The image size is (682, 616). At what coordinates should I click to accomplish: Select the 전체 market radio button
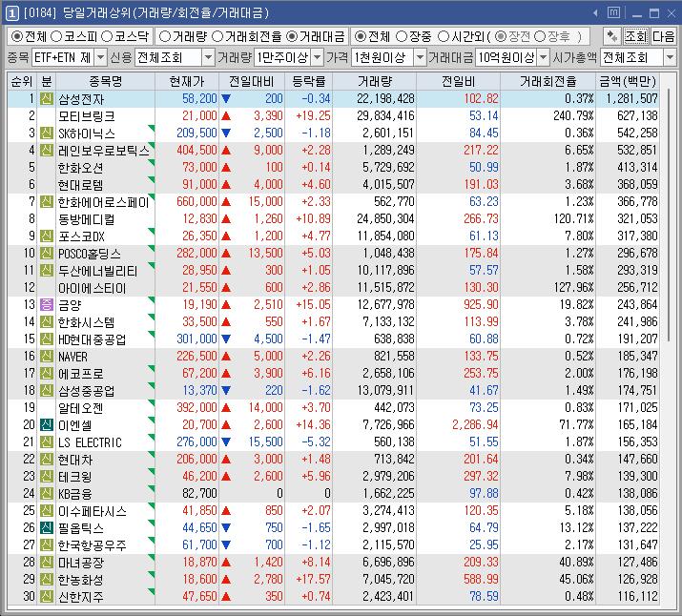pyautogui.click(x=16, y=36)
